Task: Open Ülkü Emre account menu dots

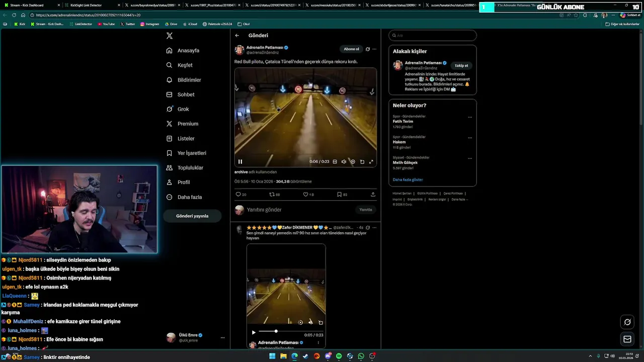Action: [222, 338]
